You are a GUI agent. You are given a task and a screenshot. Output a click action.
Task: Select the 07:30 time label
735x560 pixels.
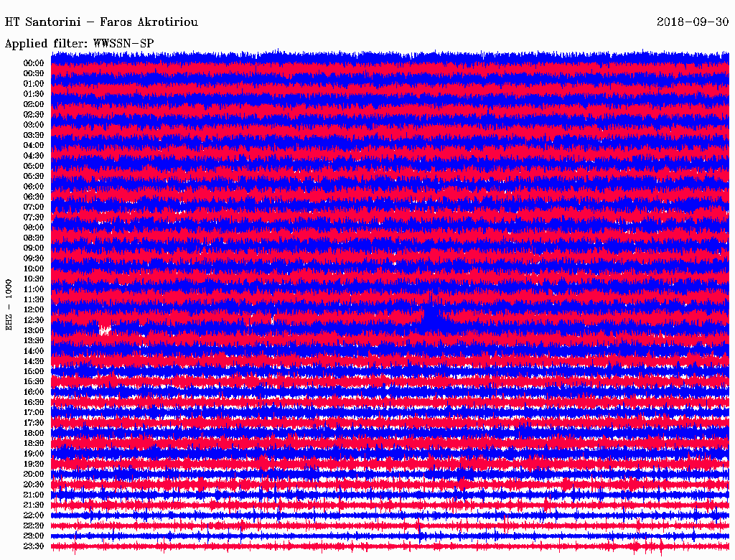click(x=34, y=217)
